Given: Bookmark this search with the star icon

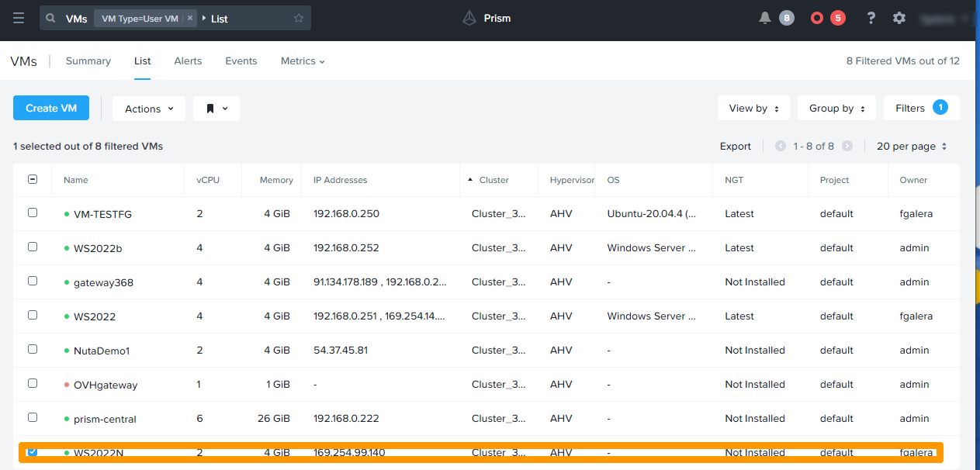Looking at the screenshot, I should tap(299, 18).
